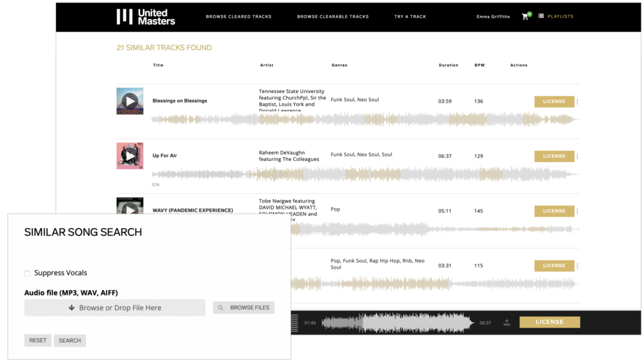Click the plus icon in the bottom player
Viewport: 644px width, 364px height.
pos(507,322)
